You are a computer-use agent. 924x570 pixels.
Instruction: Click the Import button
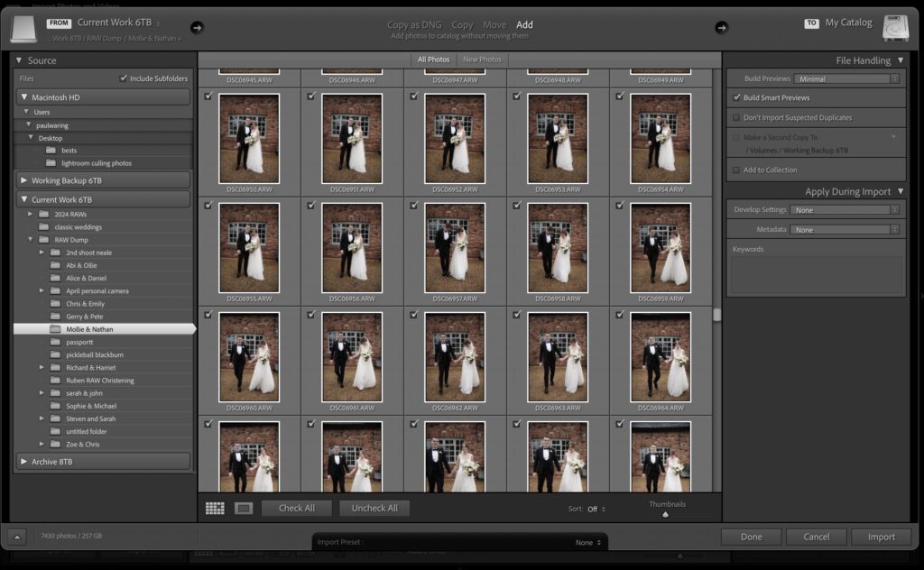(x=881, y=537)
